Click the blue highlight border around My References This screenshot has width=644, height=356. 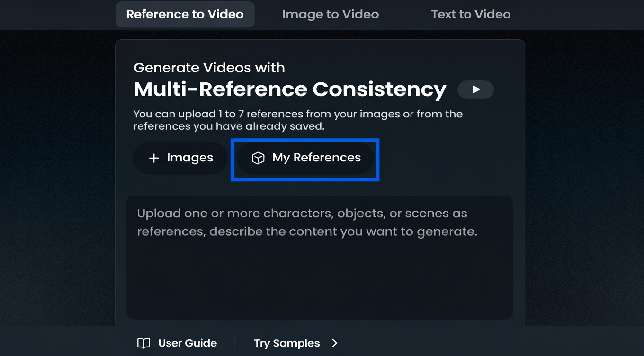tap(305, 141)
